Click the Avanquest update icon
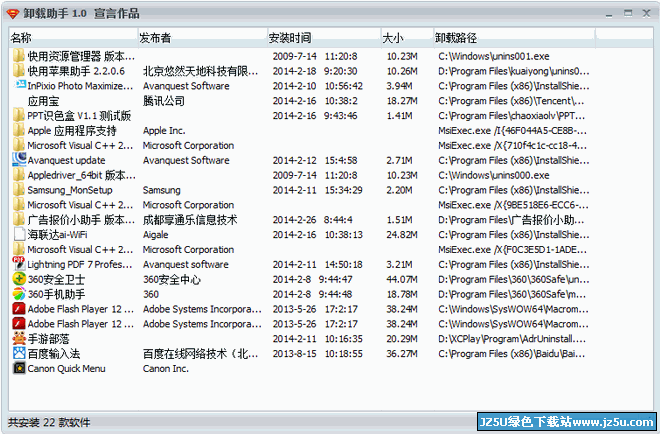660x434 pixels. point(19,159)
